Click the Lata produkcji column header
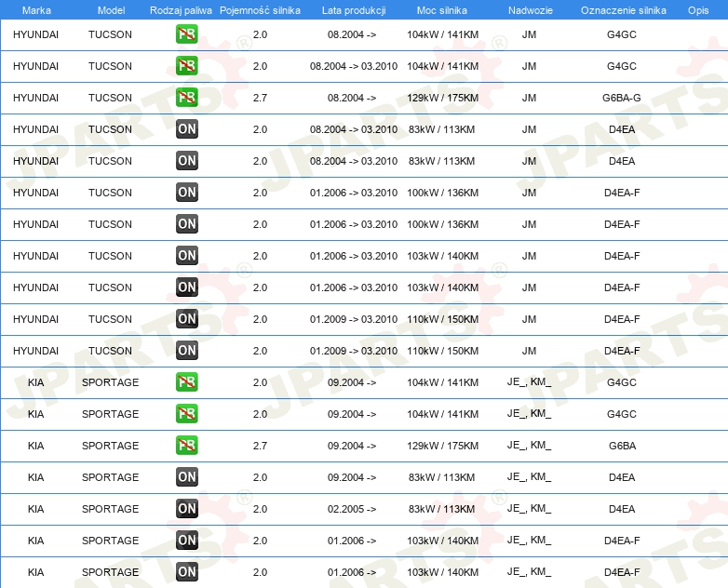This screenshot has height=588, width=728. click(354, 10)
